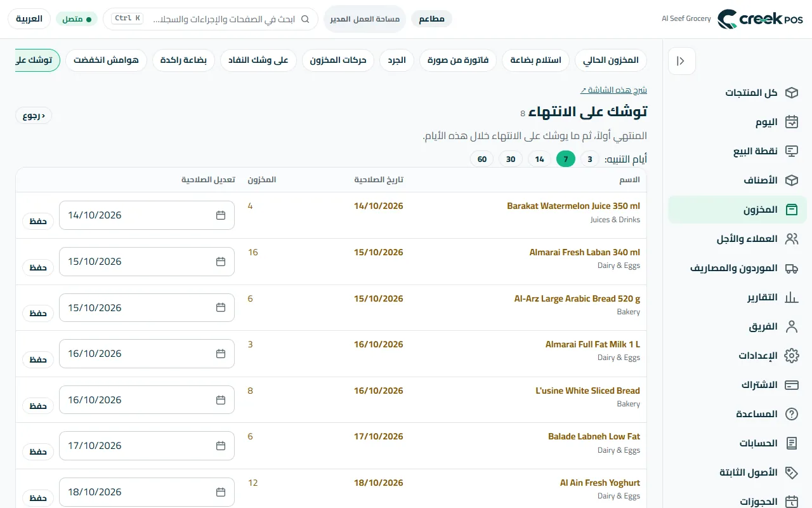Click the tag icon beside الأصول الثابتة
The width and height of the screenshot is (812, 508).
point(791,472)
